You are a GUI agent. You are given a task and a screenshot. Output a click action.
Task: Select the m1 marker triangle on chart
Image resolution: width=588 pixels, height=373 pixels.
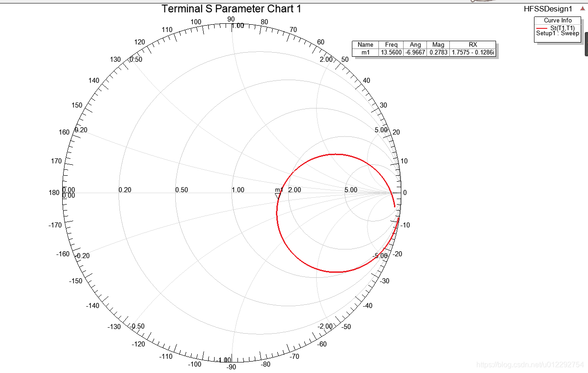(277, 196)
